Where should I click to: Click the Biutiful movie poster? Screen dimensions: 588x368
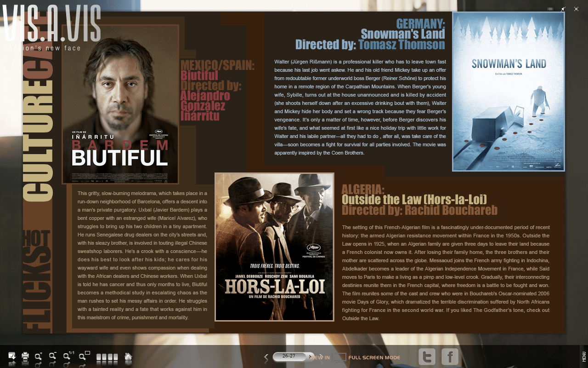coord(120,104)
